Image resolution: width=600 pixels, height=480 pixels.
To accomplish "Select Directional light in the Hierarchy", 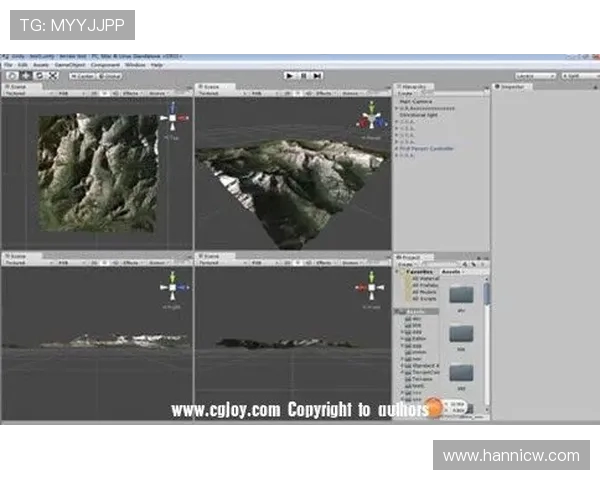I will pyautogui.click(x=419, y=115).
